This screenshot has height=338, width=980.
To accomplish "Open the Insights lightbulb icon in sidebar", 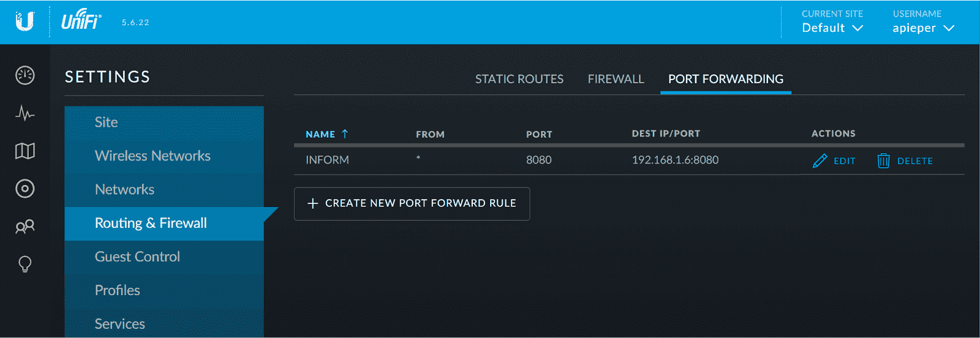I will (25, 264).
